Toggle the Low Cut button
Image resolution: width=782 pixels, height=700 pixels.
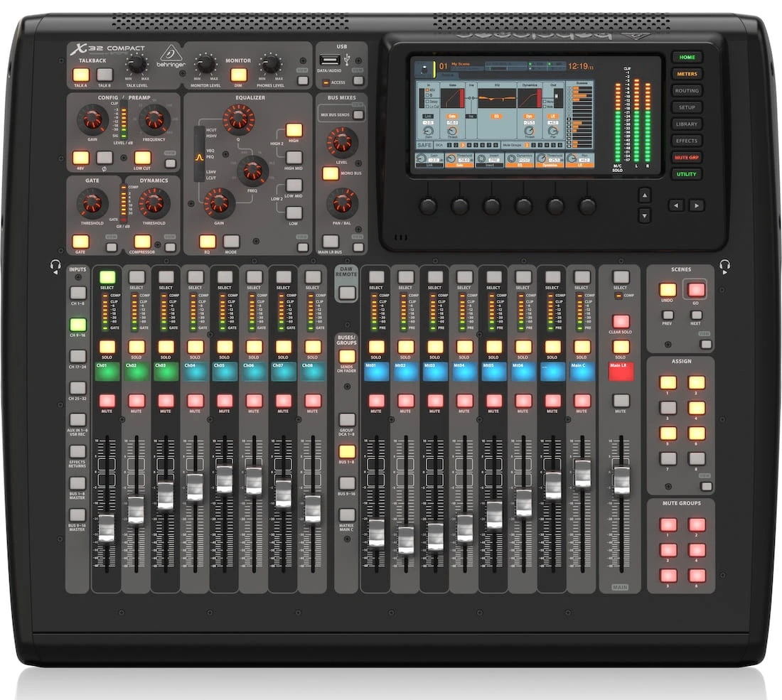[x=143, y=158]
